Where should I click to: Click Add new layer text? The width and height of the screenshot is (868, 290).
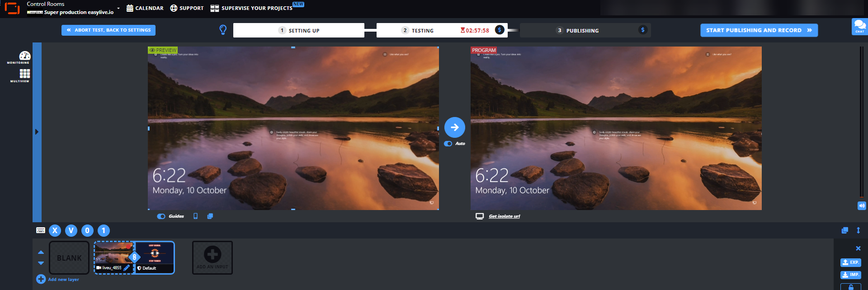(x=64, y=280)
